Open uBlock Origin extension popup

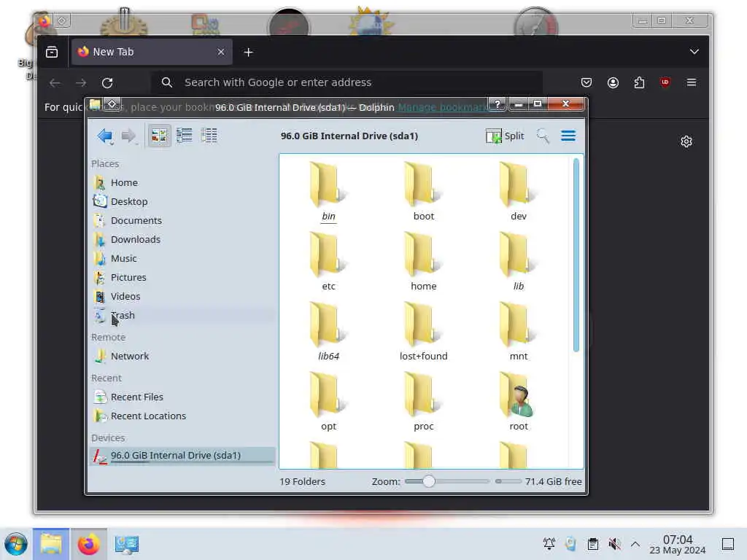(x=665, y=83)
